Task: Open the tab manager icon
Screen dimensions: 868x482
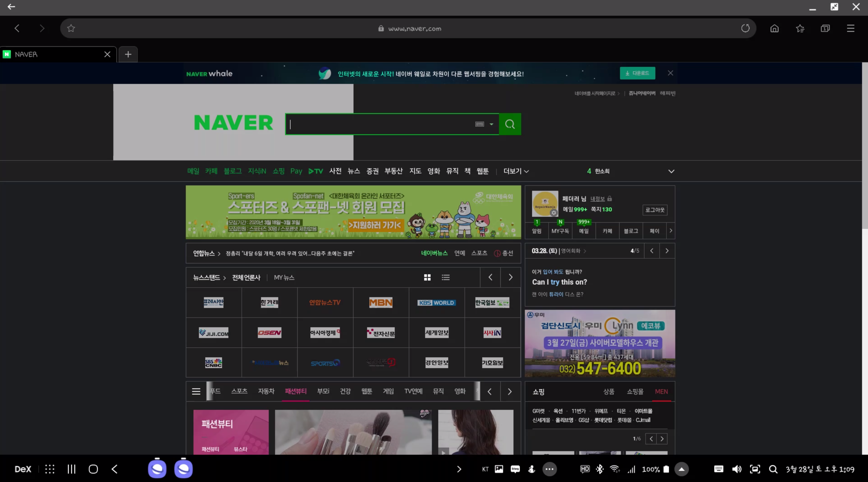Action: coord(825,28)
